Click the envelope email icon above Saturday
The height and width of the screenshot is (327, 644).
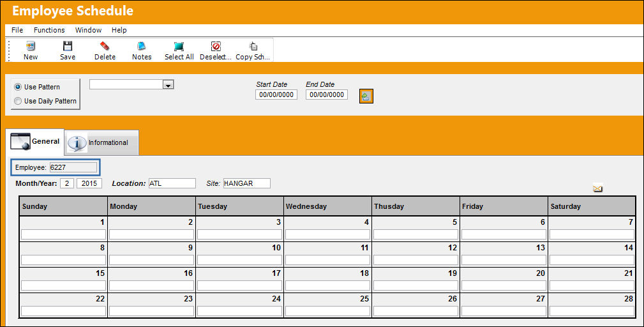[x=597, y=188]
